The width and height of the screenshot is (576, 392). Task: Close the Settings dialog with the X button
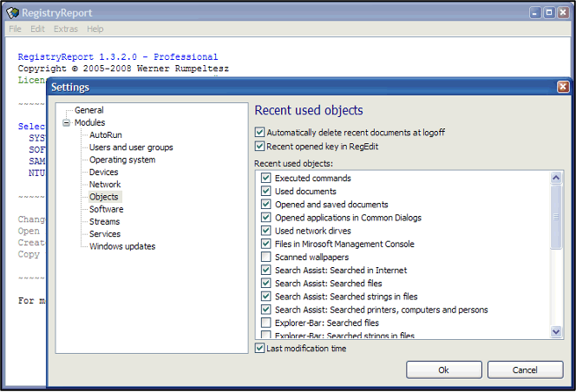click(x=563, y=87)
